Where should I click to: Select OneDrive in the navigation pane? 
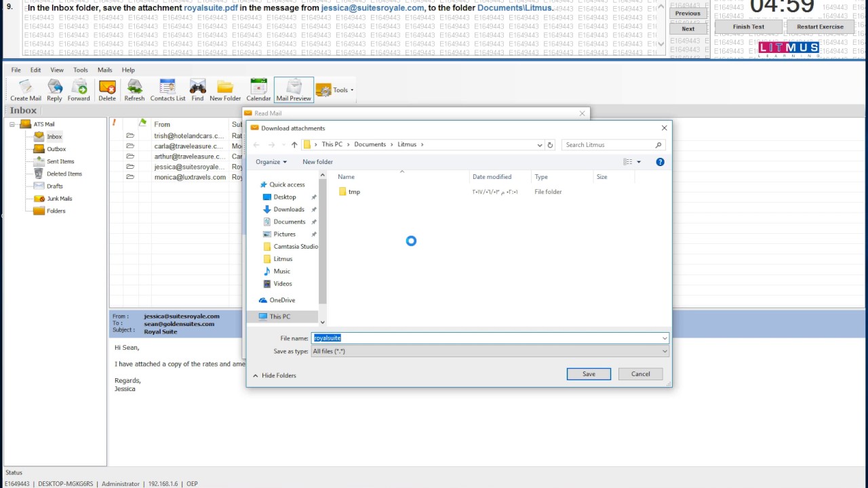(282, 300)
